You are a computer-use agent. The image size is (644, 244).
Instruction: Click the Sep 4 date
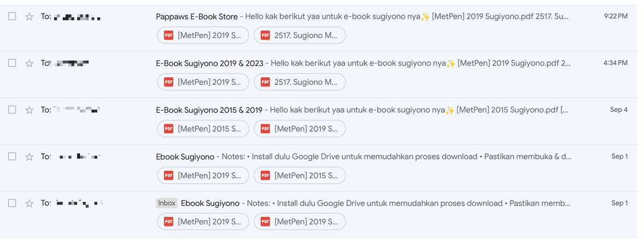point(619,110)
